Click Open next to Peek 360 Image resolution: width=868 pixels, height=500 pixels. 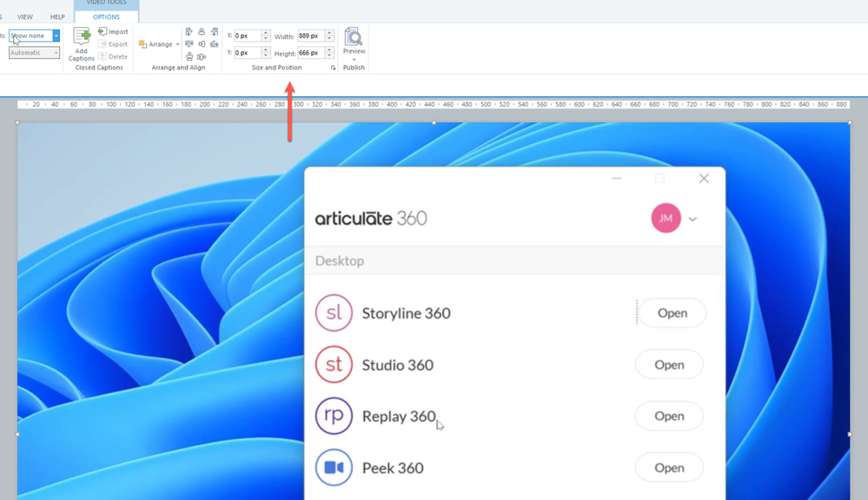click(x=669, y=467)
